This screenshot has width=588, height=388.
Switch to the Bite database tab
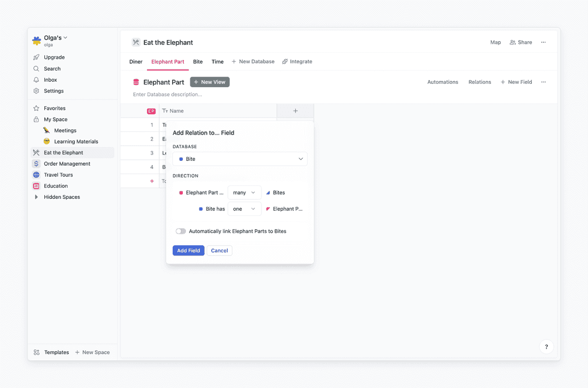point(198,61)
